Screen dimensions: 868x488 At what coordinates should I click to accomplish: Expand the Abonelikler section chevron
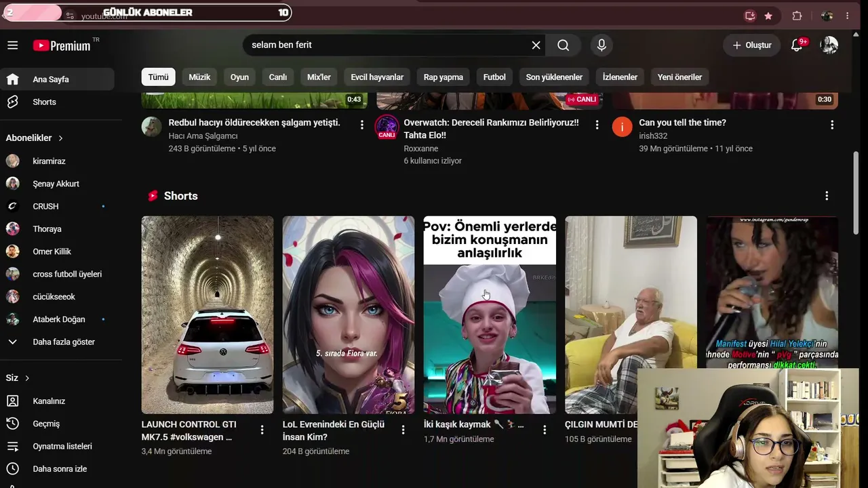[x=60, y=138]
